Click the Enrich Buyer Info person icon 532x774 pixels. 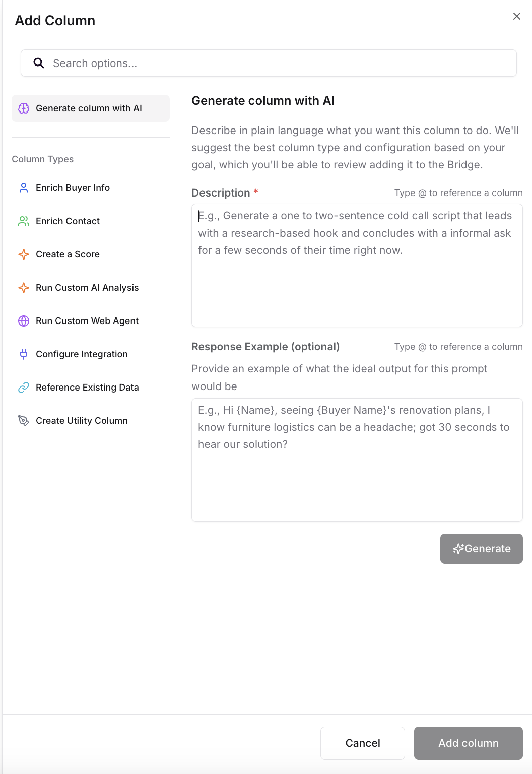(x=23, y=187)
